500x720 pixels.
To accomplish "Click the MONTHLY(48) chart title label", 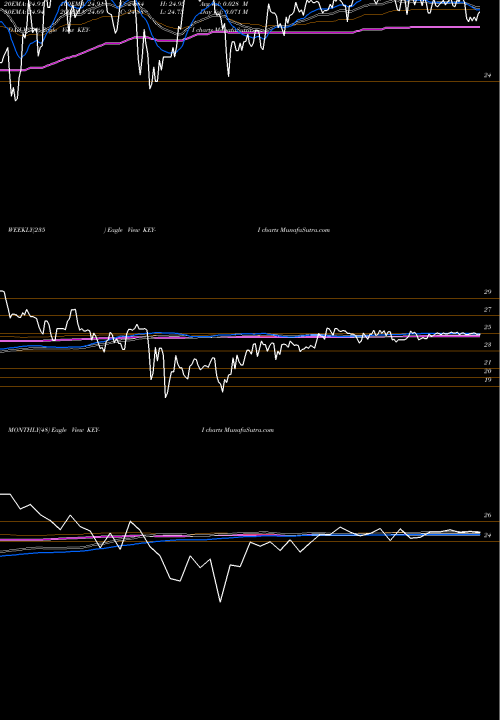I will tap(28, 430).
